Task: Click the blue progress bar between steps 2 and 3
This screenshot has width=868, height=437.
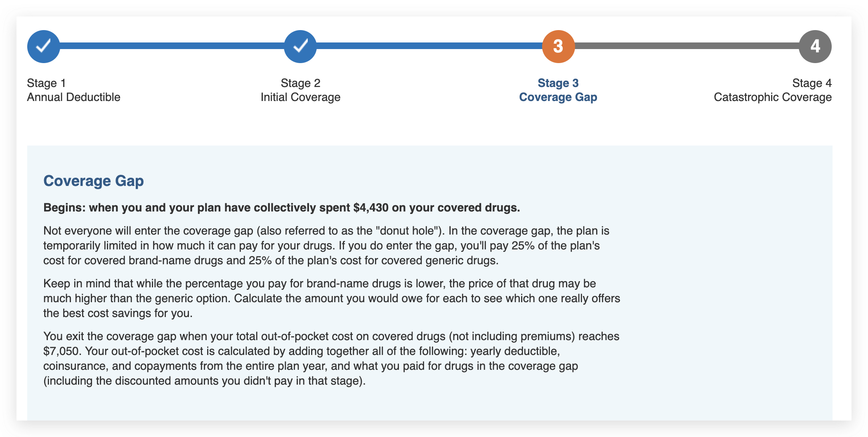Action: [x=429, y=46]
